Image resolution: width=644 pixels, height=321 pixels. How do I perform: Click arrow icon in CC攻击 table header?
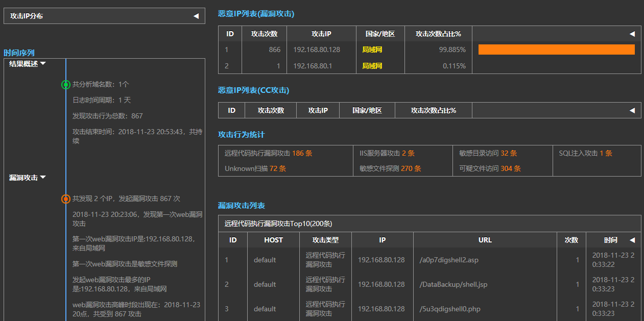pos(632,110)
